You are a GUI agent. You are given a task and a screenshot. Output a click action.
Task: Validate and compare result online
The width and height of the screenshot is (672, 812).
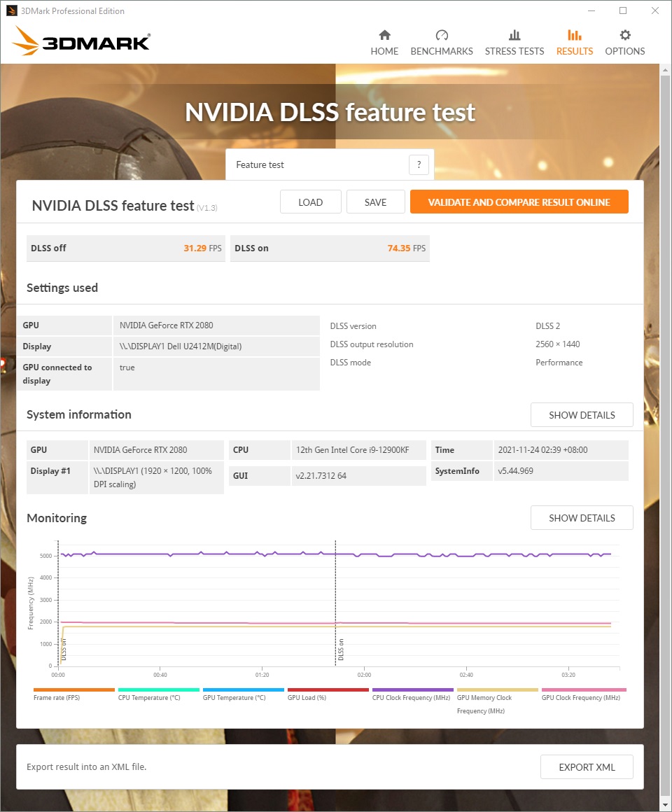[x=519, y=202]
